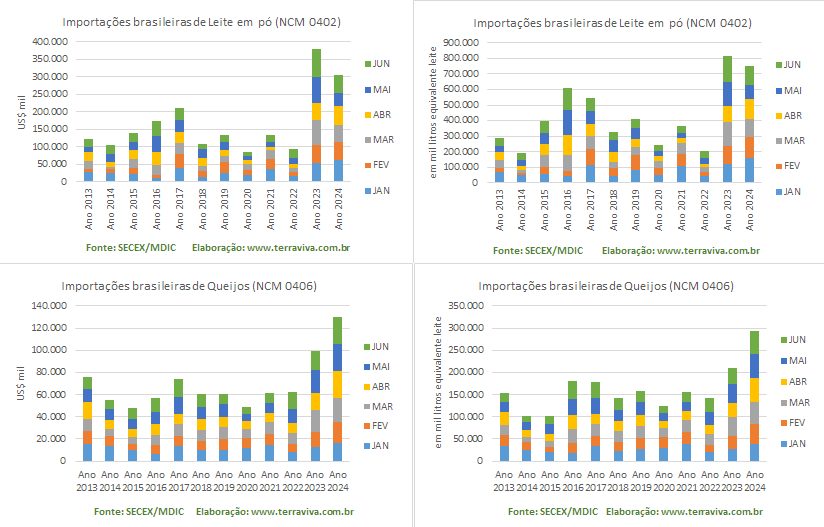Click FEV legend entry in Leite em pó US$ chart

[377, 165]
